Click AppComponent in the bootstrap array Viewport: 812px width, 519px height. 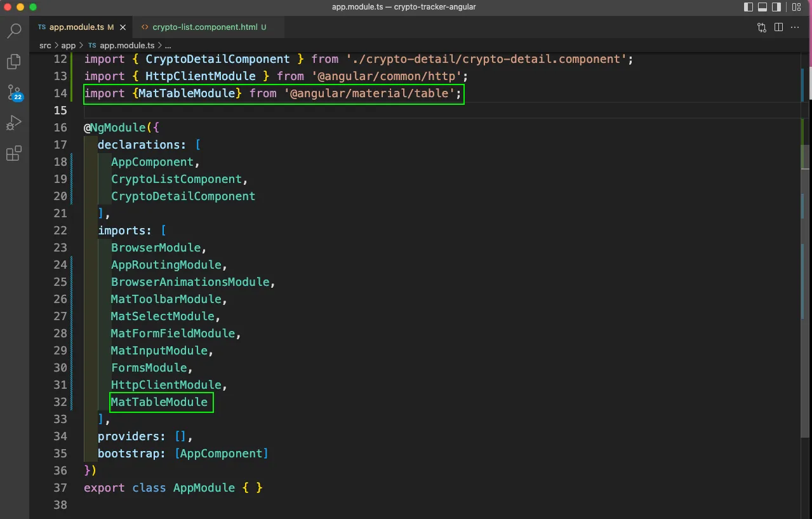click(x=222, y=454)
